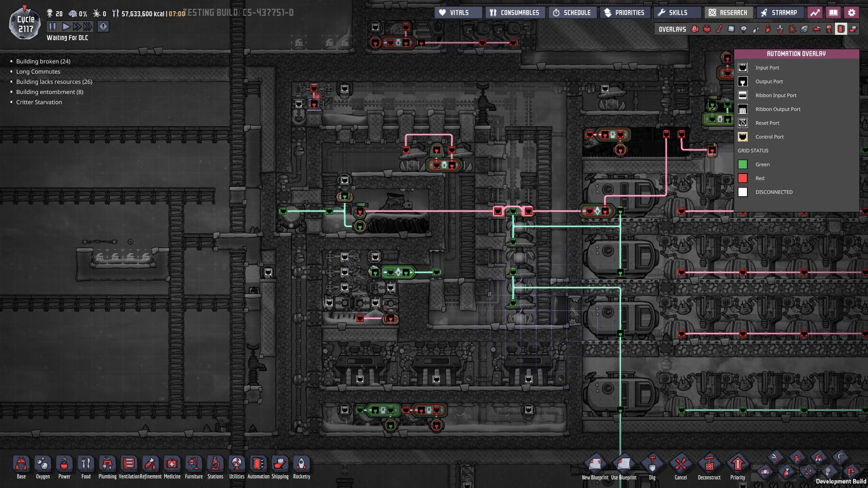Click the Green grid status swatch

743,164
